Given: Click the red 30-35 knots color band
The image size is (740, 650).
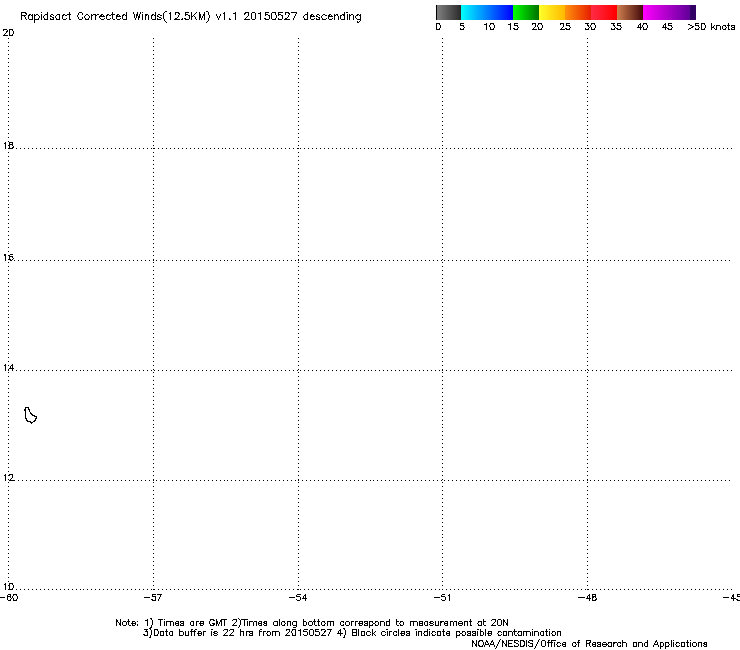Looking at the screenshot, I should coord(604,12).
